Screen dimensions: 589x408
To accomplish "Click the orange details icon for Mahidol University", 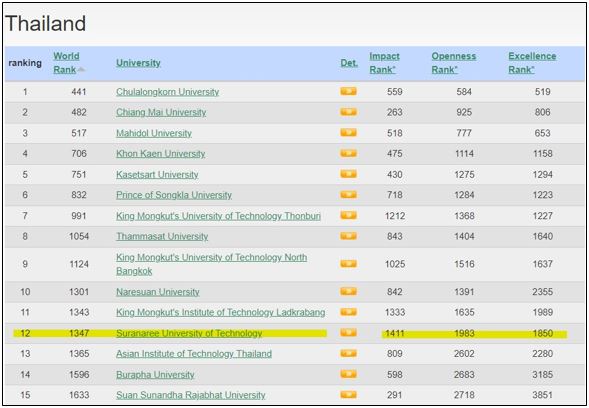I will point(348,133).
